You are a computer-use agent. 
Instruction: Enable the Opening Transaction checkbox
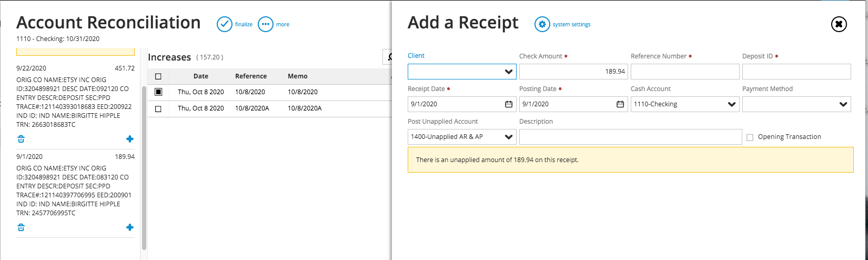750,137
